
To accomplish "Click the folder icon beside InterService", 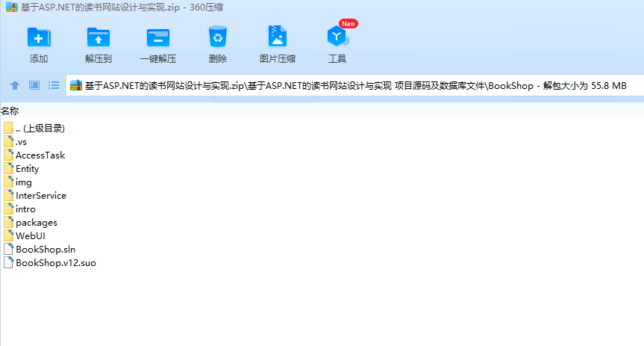I will coord(8,196).
